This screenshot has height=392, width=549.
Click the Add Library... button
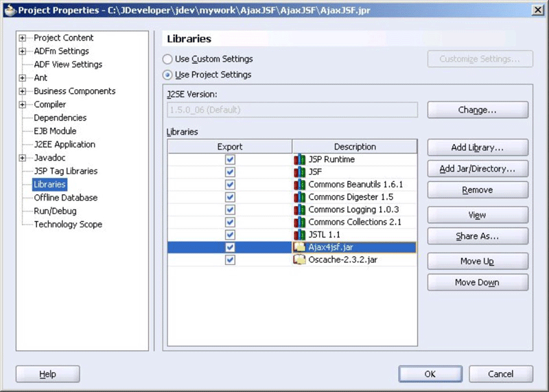[x=478, y=148]
